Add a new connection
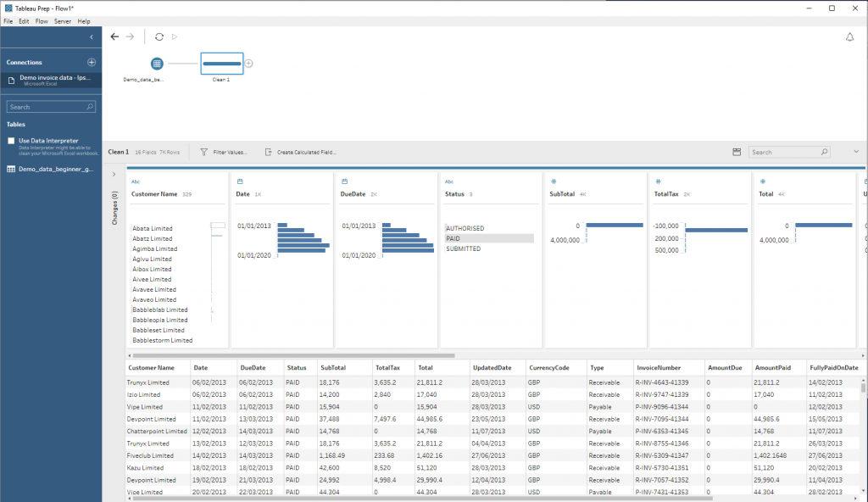 pos(92,62)
